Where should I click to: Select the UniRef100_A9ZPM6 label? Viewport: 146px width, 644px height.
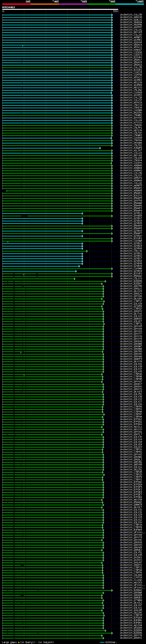pos(131,25)
